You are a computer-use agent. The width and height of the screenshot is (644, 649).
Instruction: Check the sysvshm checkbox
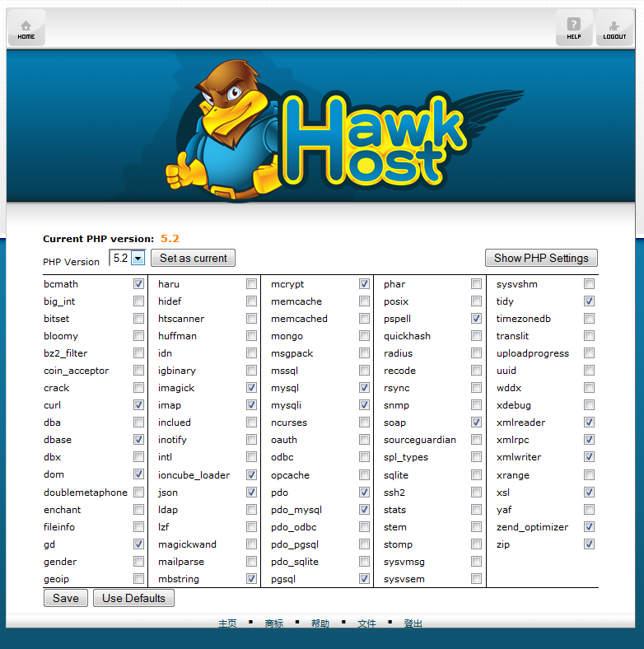click(x=590, y=284)
